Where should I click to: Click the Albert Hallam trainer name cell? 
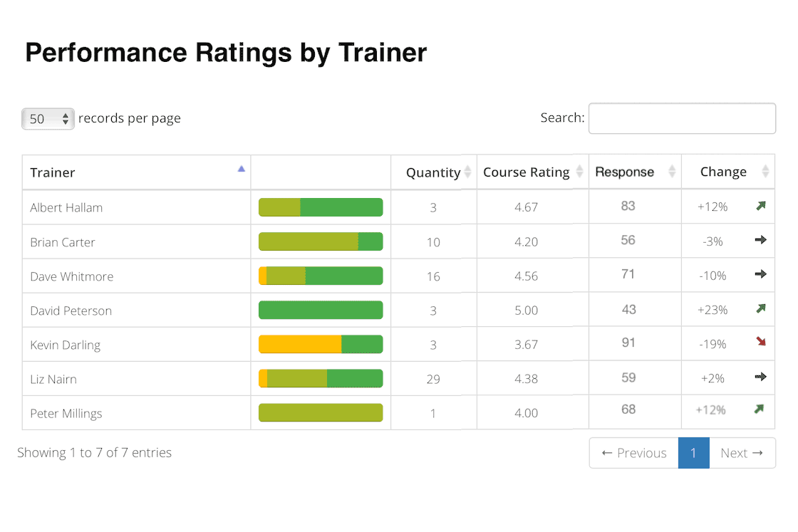tap(66, 207)
